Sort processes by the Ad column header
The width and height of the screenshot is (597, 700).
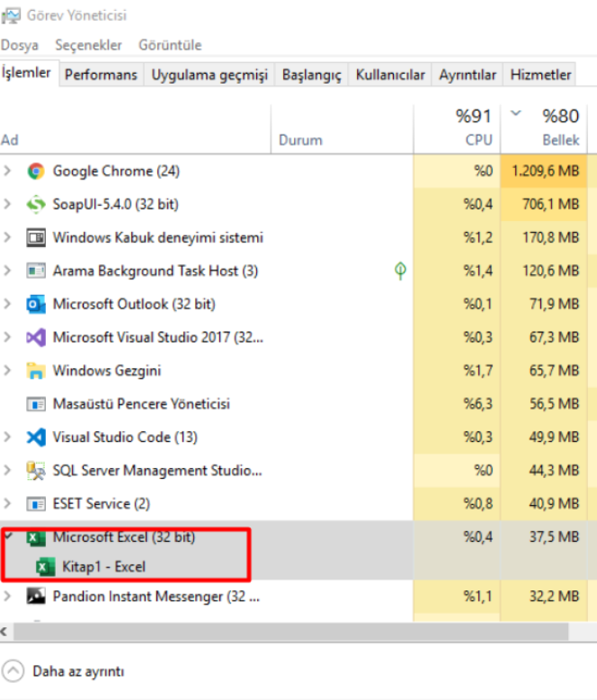pos(135,129)
